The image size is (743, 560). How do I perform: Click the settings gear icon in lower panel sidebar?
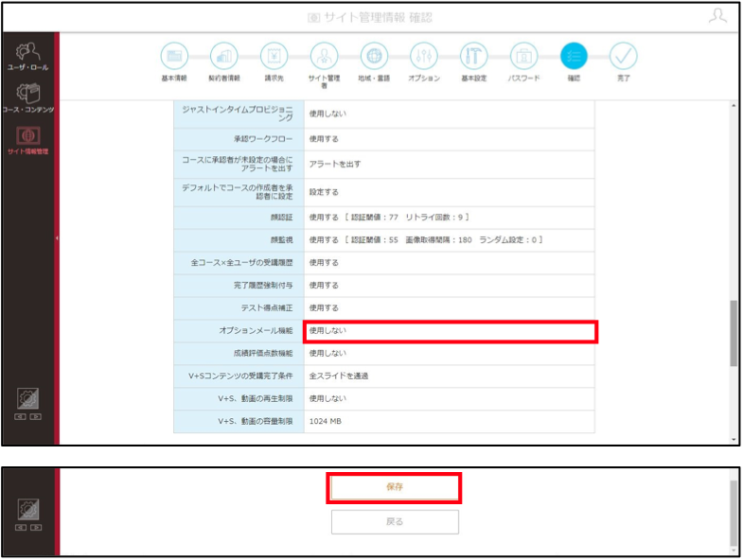[28, 509]
